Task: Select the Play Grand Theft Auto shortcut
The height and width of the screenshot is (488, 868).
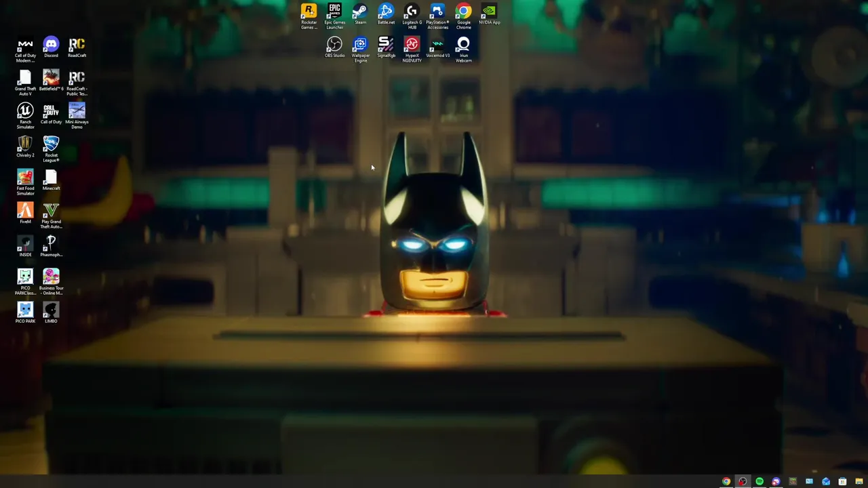Action: (x=51, y=216)
